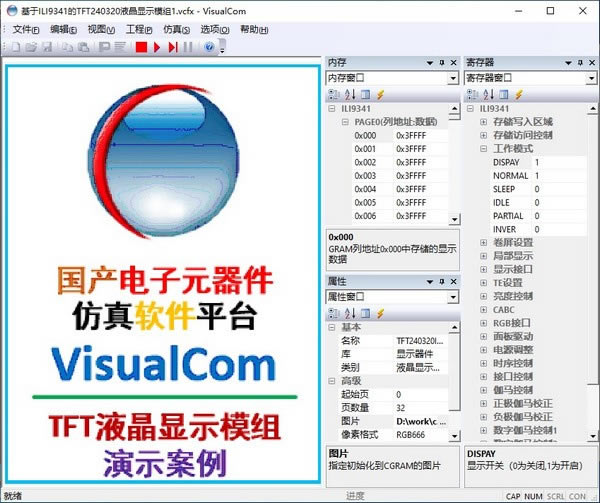Collapse the 工作模式 register group

point(484,148)
